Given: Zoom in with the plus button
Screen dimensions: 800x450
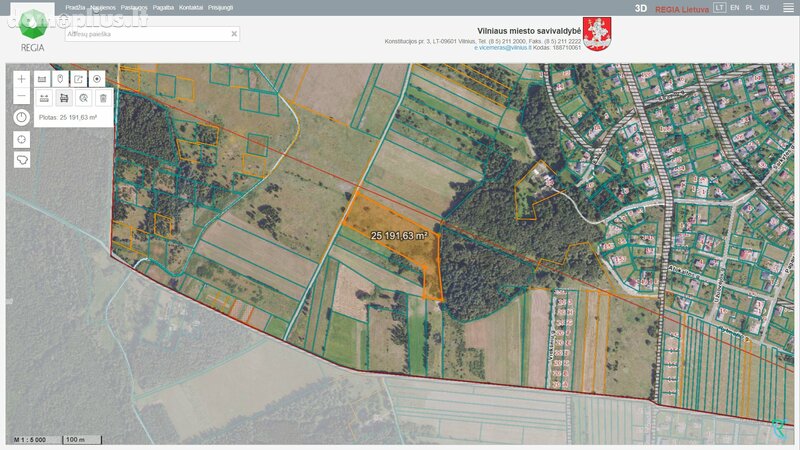Looking at the screenshot, I should point(21,79).
